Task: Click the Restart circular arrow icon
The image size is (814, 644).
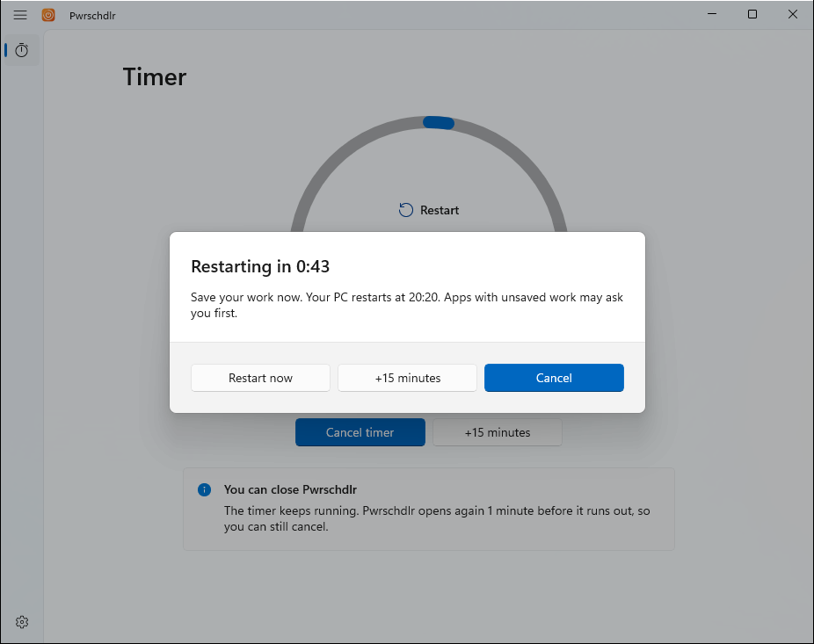Action: click(406, 210)
